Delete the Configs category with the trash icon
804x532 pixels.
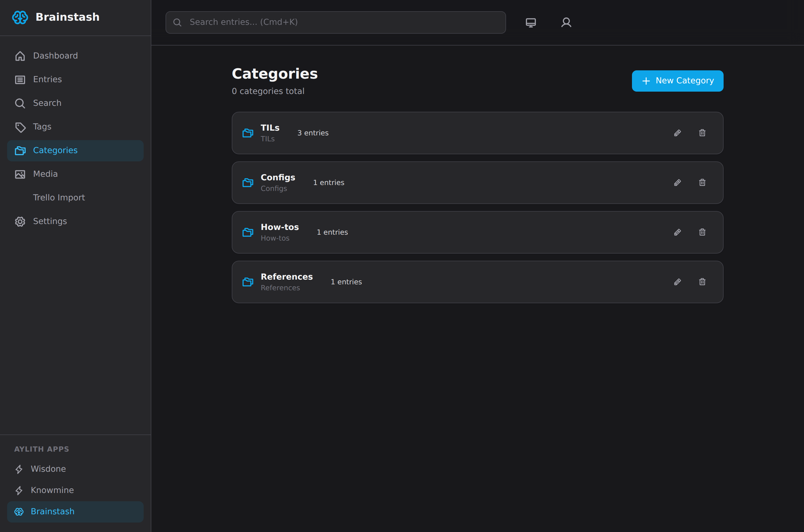coord(702,183)
